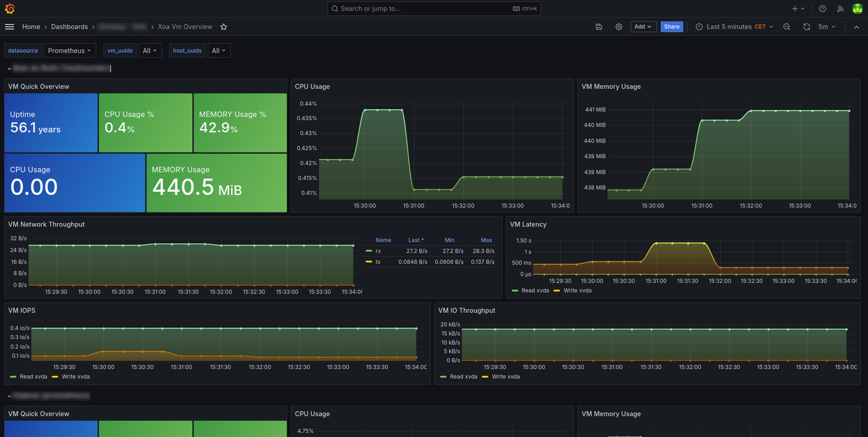Open dashboard settings gear icon

point(619,27)
